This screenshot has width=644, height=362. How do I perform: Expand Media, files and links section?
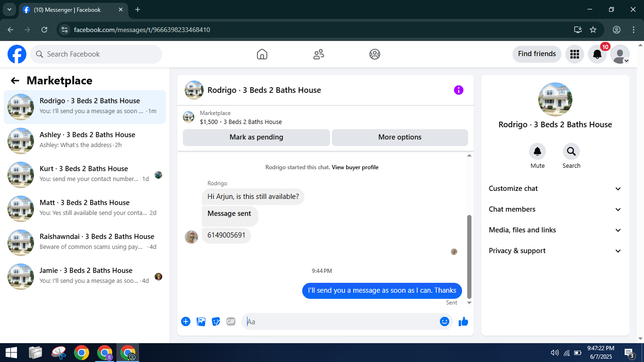555,230
